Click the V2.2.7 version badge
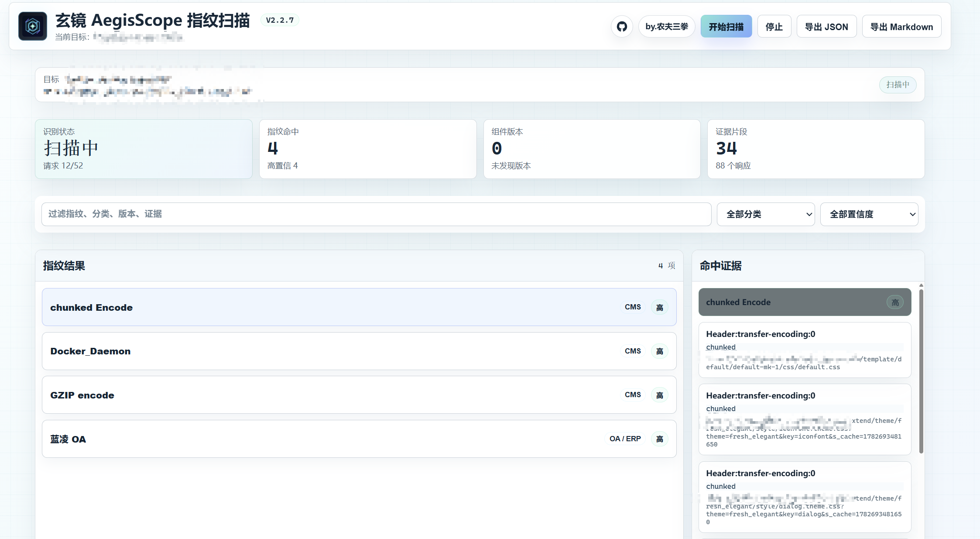The image size is (980, 539). tap(280, 20)
